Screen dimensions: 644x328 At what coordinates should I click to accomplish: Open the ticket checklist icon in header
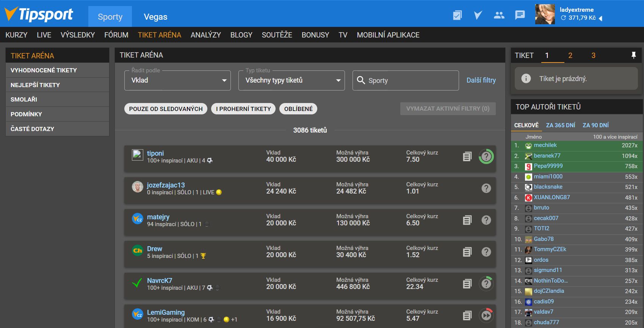pos(457,15)
